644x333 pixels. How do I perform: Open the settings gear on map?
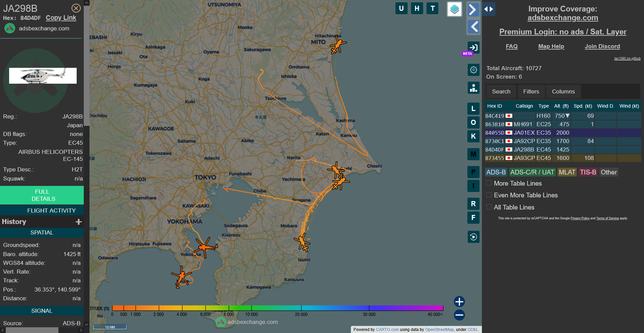(473, 70)
